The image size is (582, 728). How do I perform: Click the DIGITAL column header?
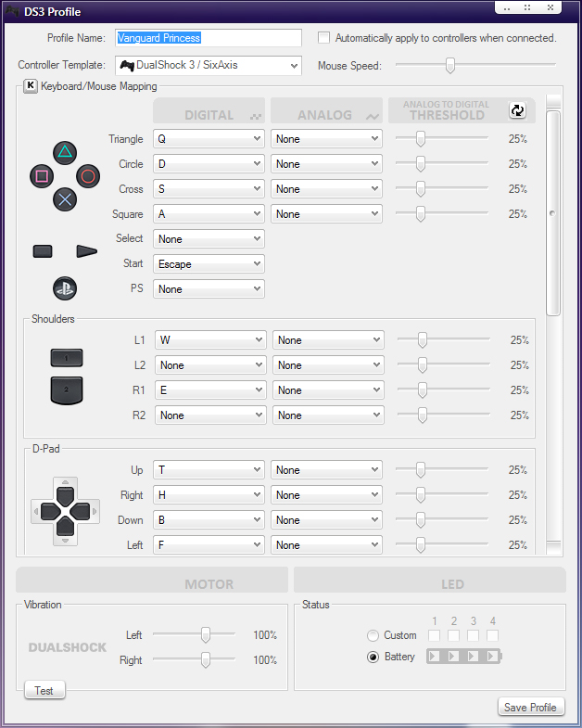point(209,110)
